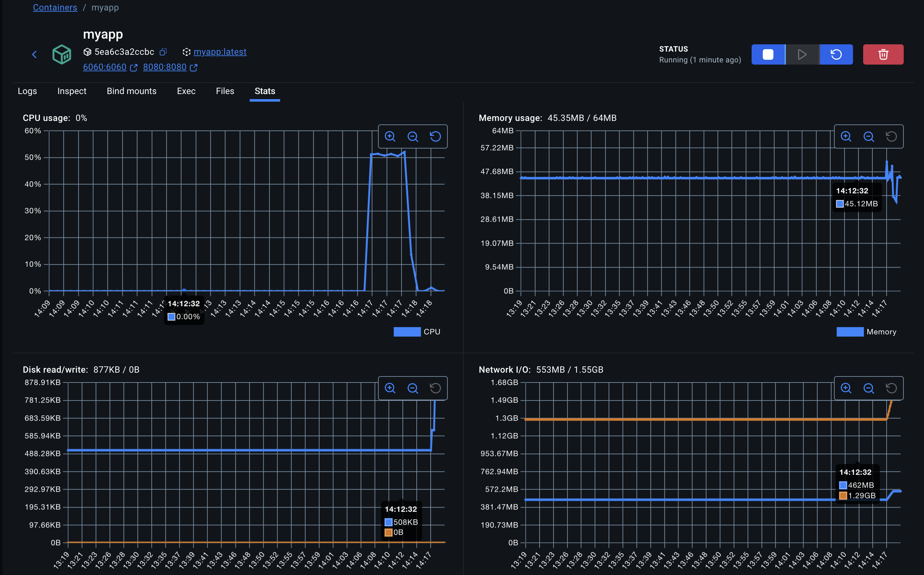Reset zoom on the Disk read/write chart
The height and width of the screenshot is (575, 924).
click(435, 388)
